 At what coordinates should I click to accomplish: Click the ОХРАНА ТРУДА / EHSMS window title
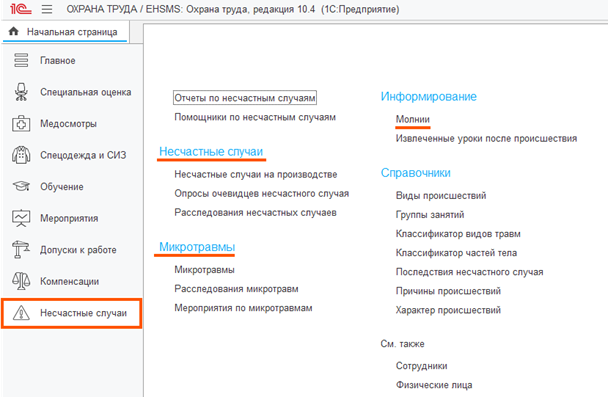pos(233,9)
